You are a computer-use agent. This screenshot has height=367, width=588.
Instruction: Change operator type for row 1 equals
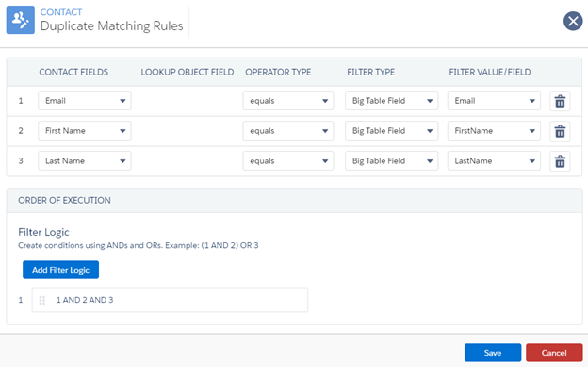[x=288, y=101]
